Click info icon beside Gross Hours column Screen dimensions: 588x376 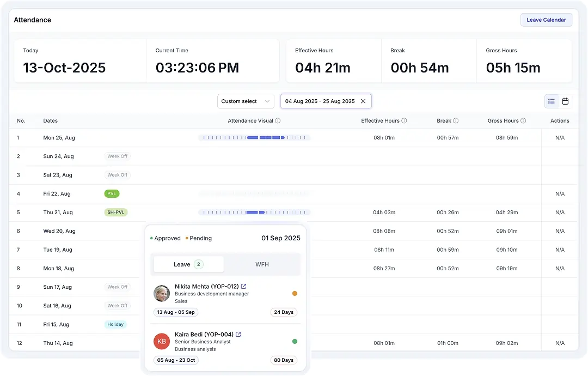click(x=523, y=121)
